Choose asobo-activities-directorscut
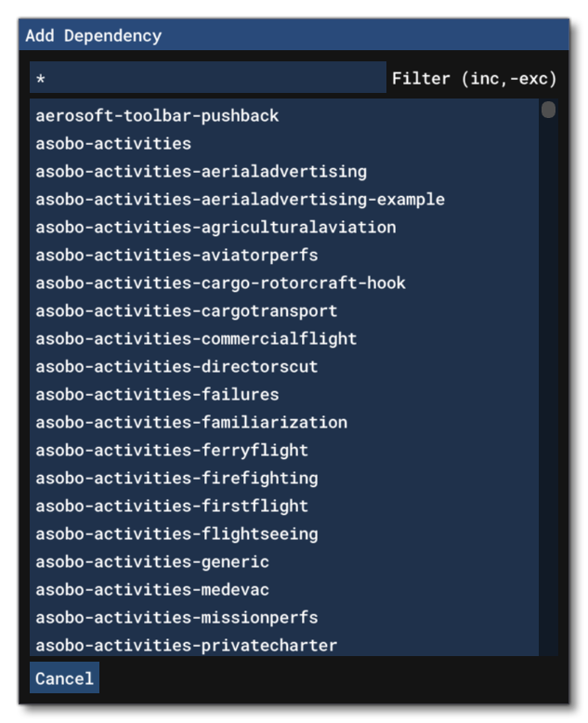 [x=176, y=367]
